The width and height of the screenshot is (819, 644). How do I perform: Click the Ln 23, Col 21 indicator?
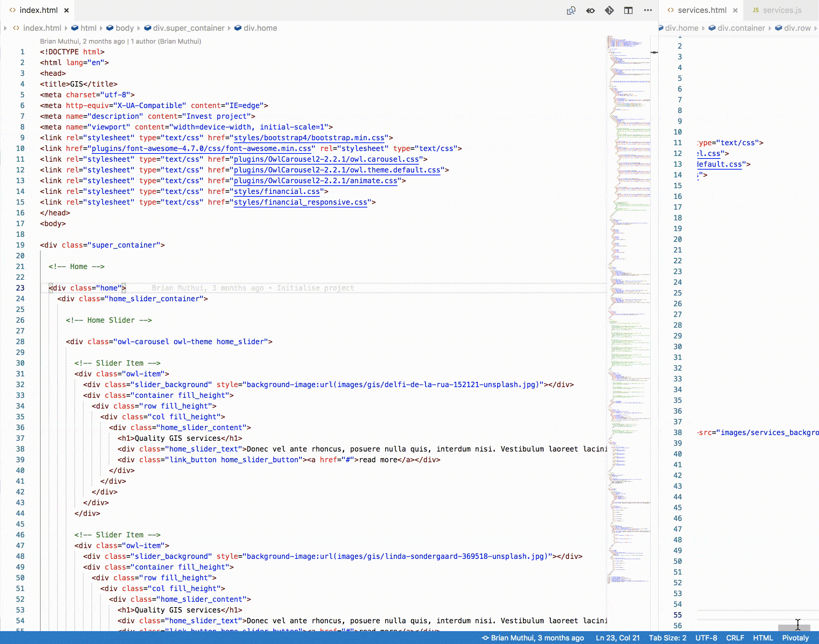click(617, 638)
